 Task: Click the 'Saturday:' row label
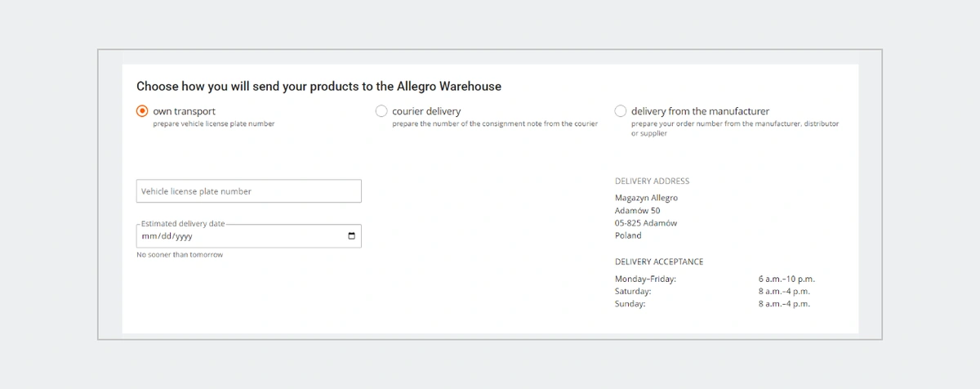(x=633, y=292)
